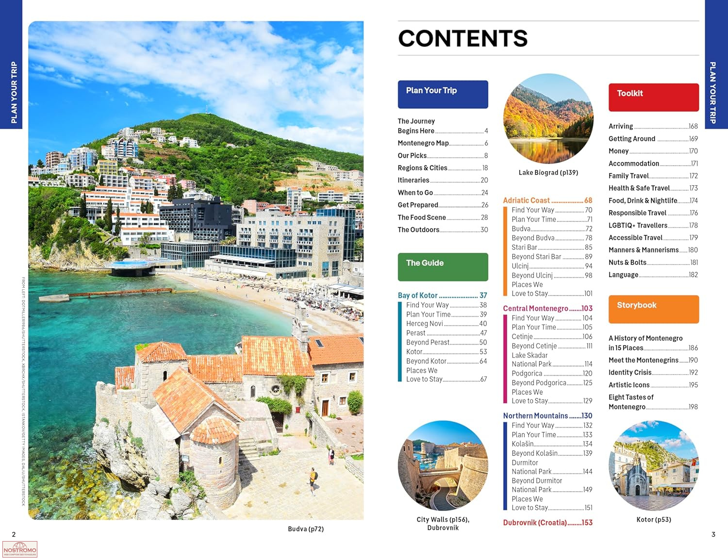Open the Lake Biograd circular photo

[548, 119]
